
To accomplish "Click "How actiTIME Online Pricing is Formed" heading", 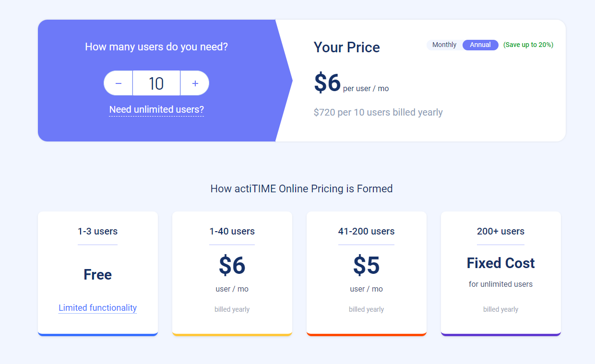I will click(x=301, y=188).
